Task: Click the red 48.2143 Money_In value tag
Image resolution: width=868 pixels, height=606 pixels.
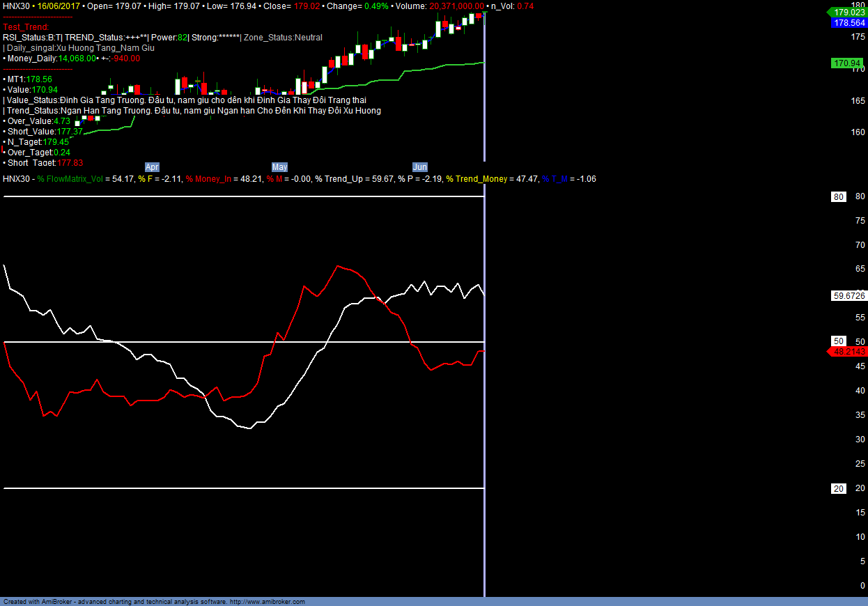Action: tap(848, 352)
